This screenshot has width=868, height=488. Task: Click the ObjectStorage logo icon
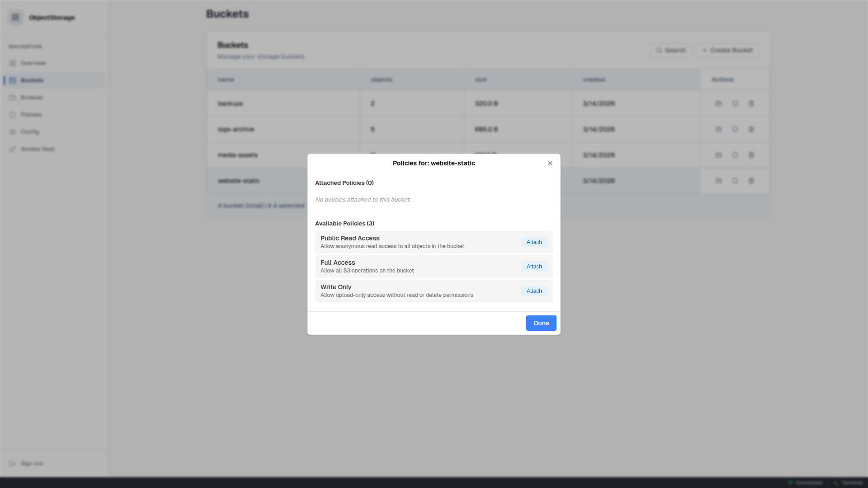pyautogui.click(x=15, y=17)
